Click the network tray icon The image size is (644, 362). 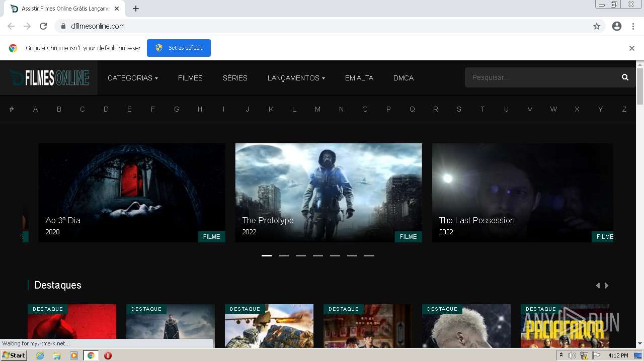584,355
